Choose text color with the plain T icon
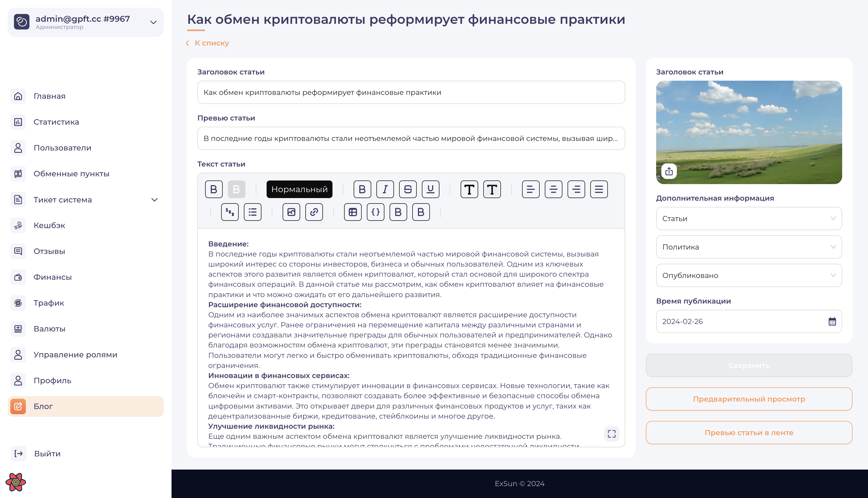The image size is (868, 498). click(x=469, y=189)
